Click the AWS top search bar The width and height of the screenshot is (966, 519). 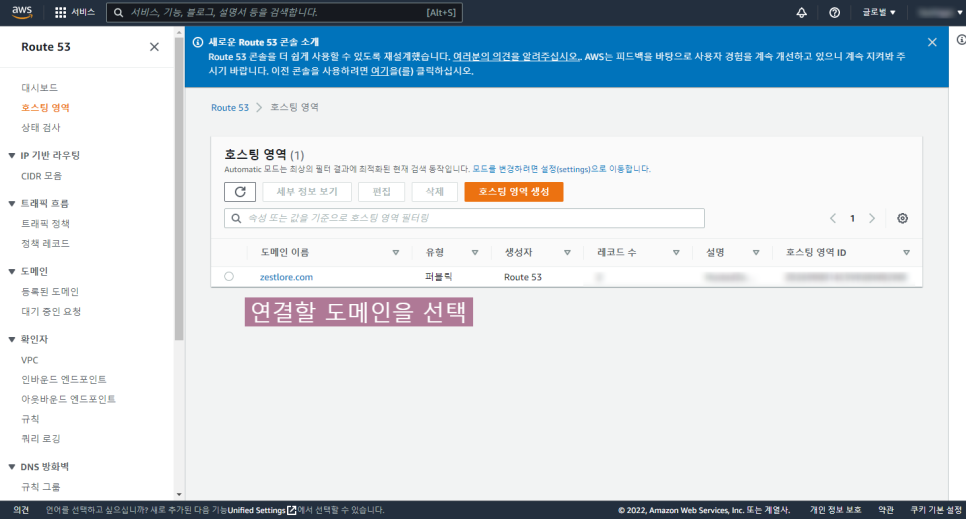coord(284,12)
